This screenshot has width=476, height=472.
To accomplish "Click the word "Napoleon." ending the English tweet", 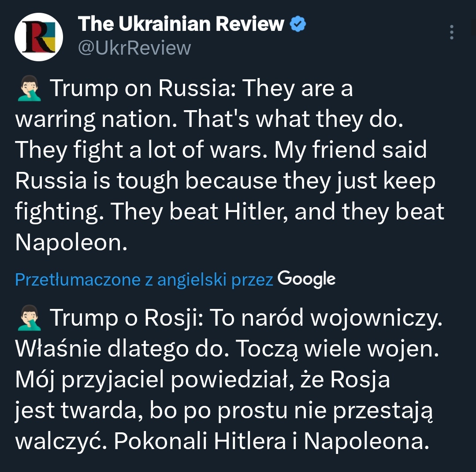I will click(x=71, y=242).
